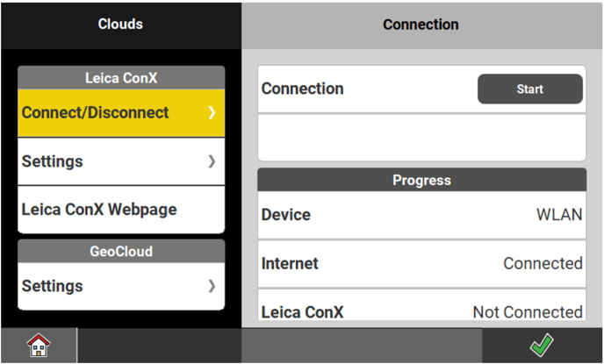Click the Leica ConX Not Connected row
604x364 pixels.
click(421, 310)
